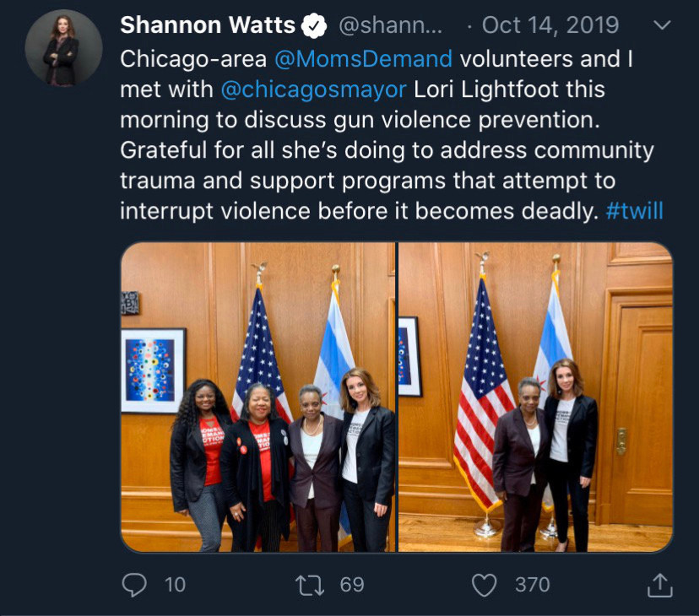This screenshot has width=699, height=616.
Task: Click the tweet body text to expand
Action: (x=392, y=135)
